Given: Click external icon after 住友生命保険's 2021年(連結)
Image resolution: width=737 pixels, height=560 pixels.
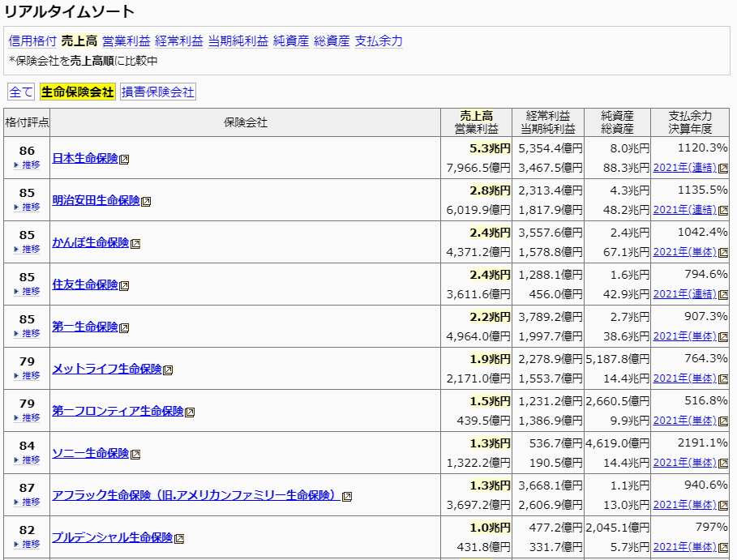Looking at the screenshot, I should tap(723, 295).
